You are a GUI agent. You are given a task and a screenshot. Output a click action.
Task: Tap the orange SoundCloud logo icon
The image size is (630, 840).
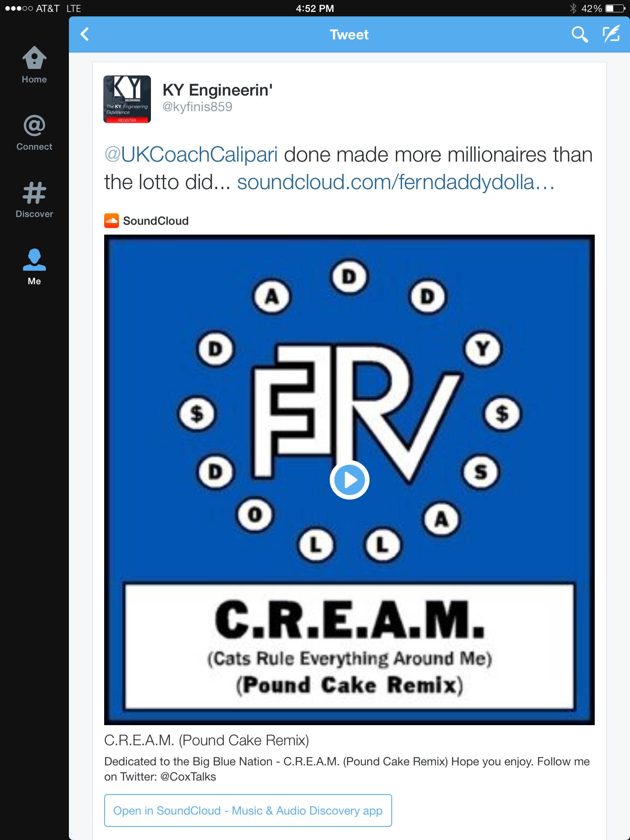(112, 221)
